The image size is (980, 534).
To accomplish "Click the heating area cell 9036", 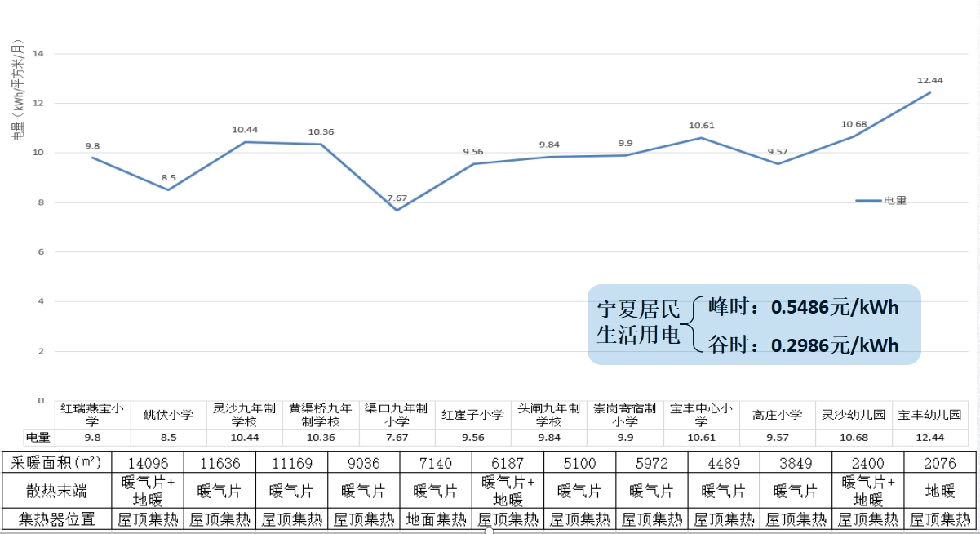I will (x=363, y=462).
